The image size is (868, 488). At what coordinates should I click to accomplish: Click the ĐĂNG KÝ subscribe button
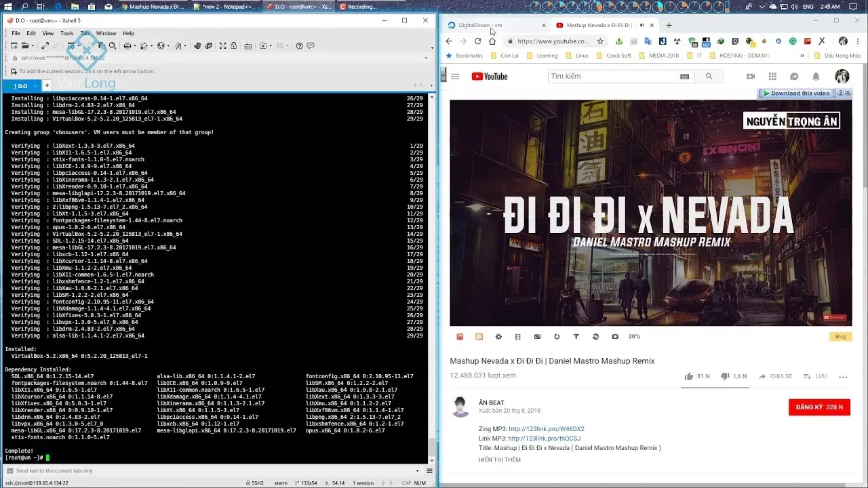(819, 407)
